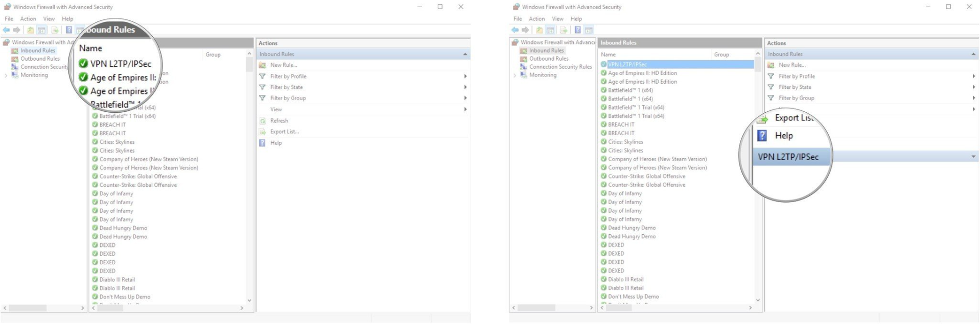Click the Forward arrow in left window toolbar
Viewport: 980px width, 324px height.
point(16,30)
